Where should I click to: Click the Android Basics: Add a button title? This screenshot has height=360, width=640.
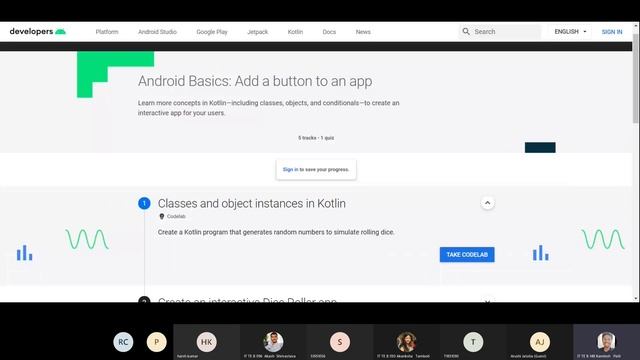(255, 81)
